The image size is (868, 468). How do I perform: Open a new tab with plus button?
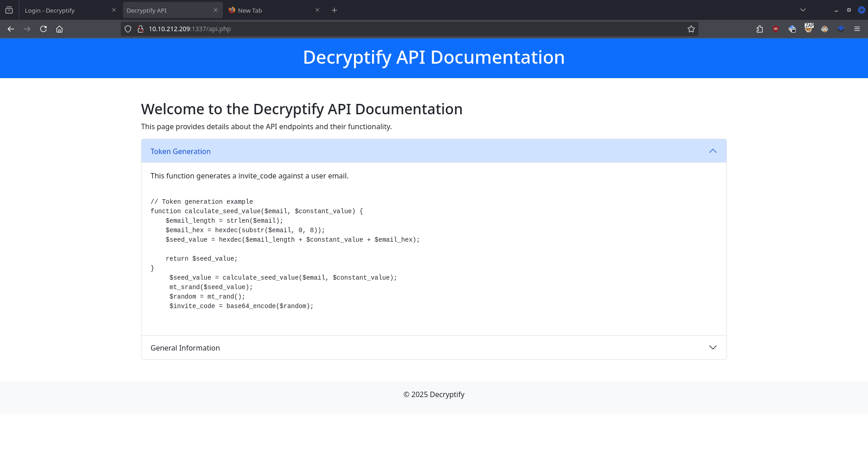(x=335, y=10)
